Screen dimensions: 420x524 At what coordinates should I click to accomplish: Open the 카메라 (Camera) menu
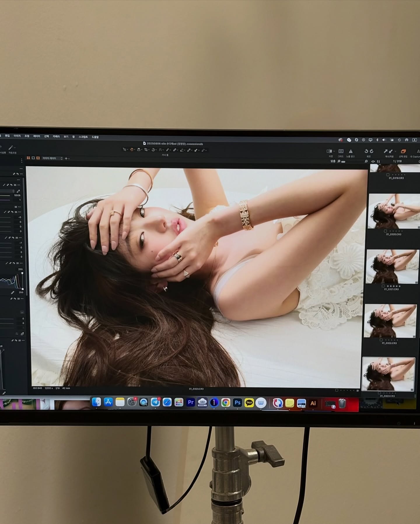pos(56,137)
